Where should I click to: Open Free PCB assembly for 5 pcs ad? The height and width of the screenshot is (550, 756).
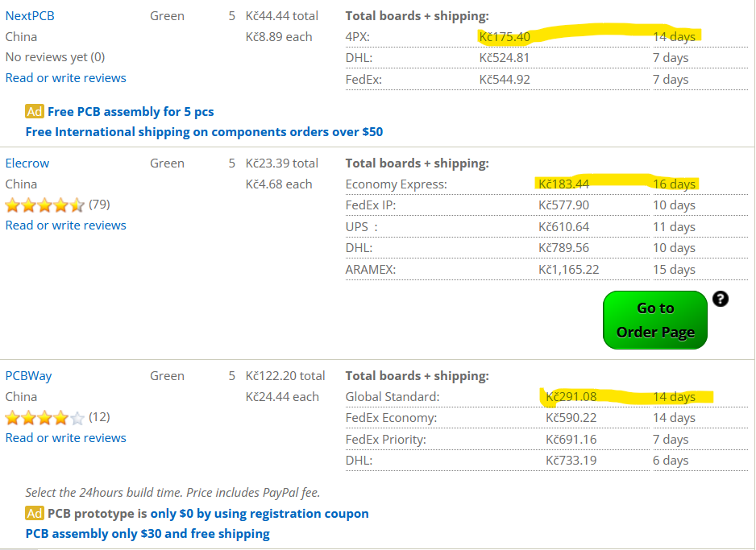tap(131, 111)
